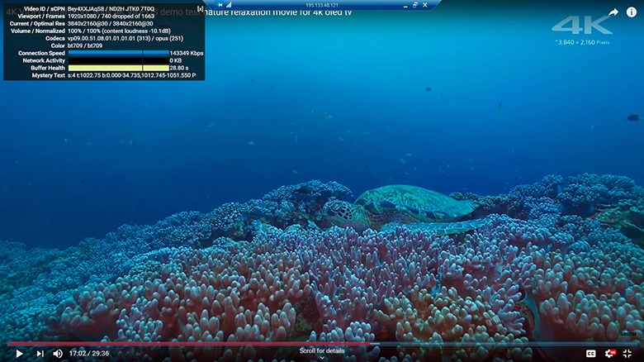Close the stats for nerds panel
644x362 pixels.
tap(200, 8)
